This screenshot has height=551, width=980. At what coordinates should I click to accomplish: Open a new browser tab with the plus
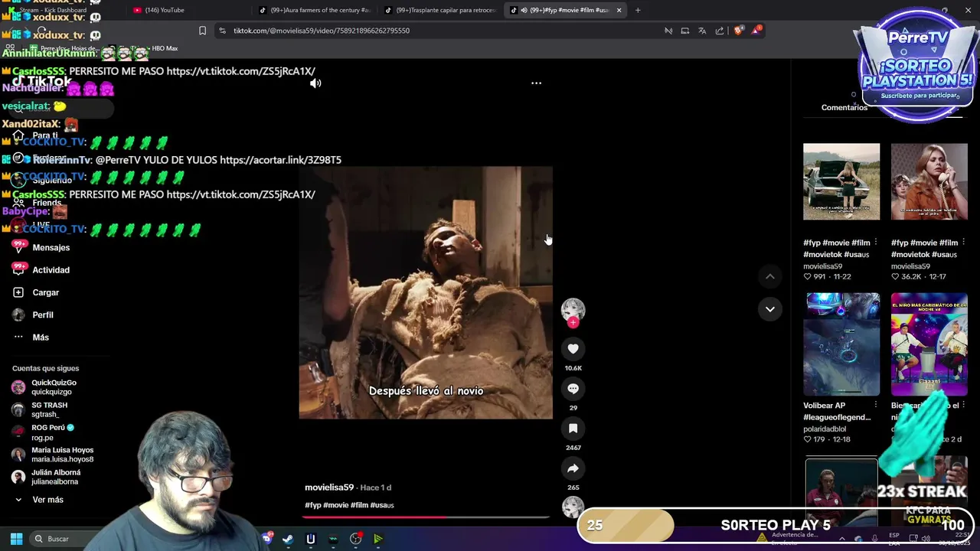(x=638, y=10)
